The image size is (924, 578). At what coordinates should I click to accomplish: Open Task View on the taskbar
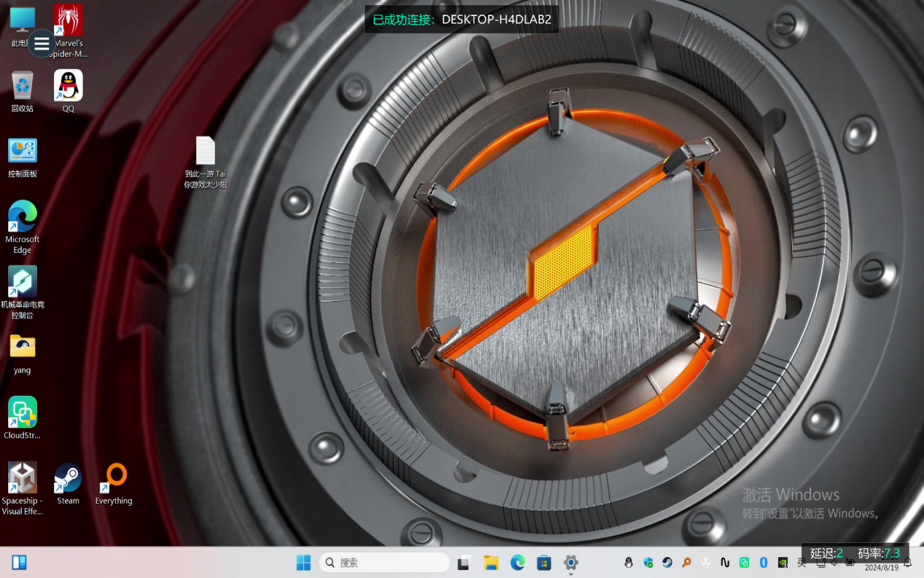464,563
